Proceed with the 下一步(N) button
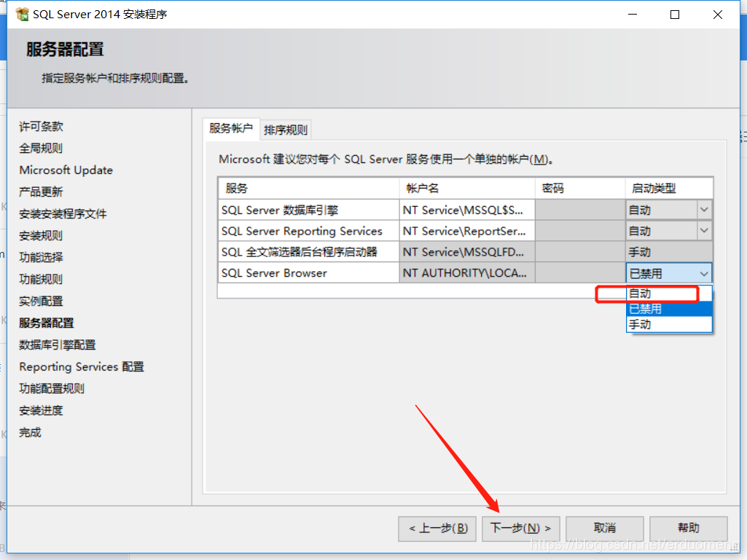This screenshot has height=560, width=747. click(x=520, y=529)
